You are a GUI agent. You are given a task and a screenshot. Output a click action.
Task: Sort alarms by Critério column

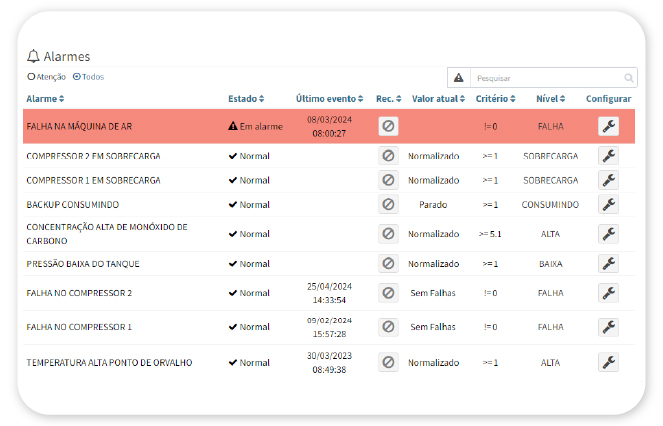click(x=495, y=99)
